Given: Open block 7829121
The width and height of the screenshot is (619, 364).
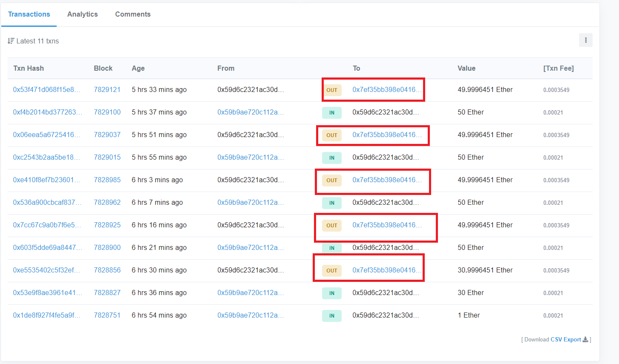Looking at the screenshot, I should [x=107, y=89].
